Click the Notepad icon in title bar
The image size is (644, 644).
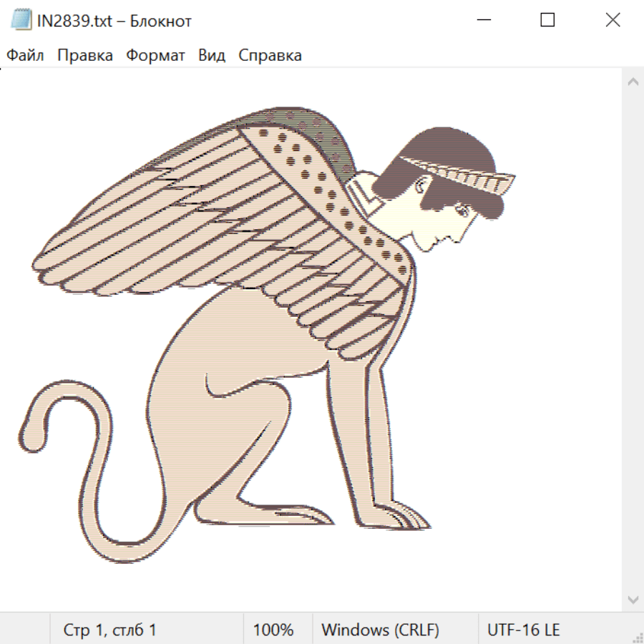[21, 21]
